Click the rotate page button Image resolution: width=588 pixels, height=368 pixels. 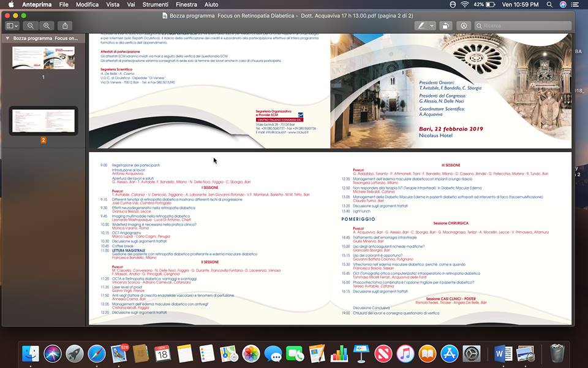(x=445, y=26)
